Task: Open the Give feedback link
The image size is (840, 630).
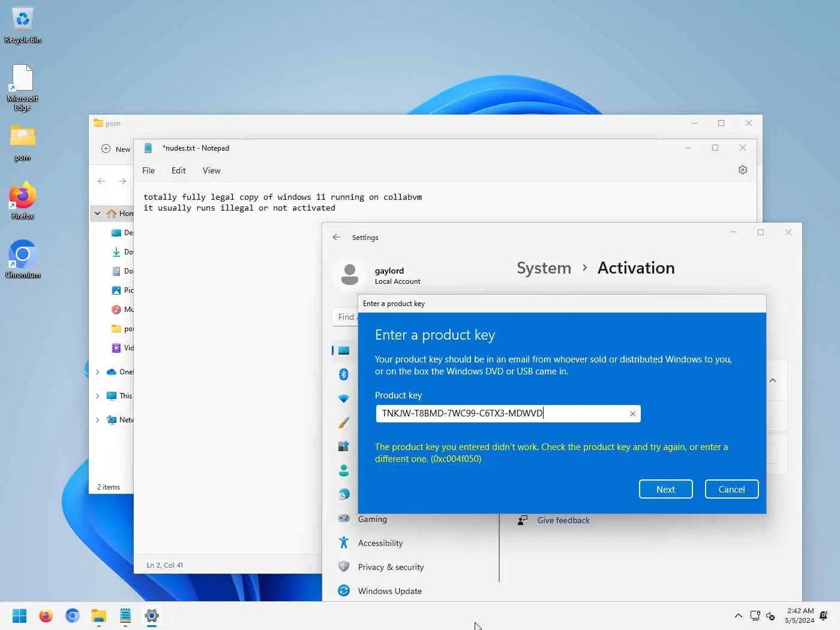Action: 563,520
